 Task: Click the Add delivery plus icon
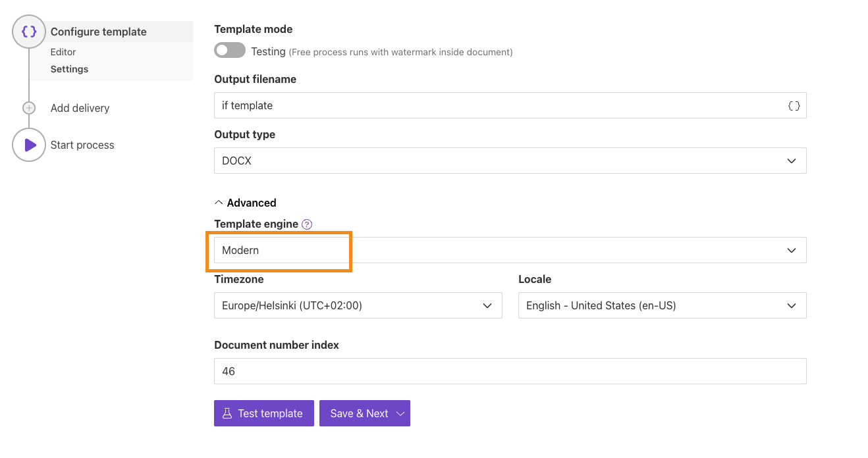pos(29,108)
